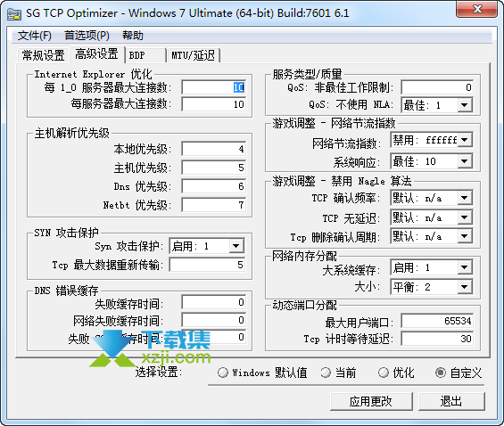504x426 pixels.
Task: Switch to the 常规设置 tab
Action: click(x=43, y=55)
